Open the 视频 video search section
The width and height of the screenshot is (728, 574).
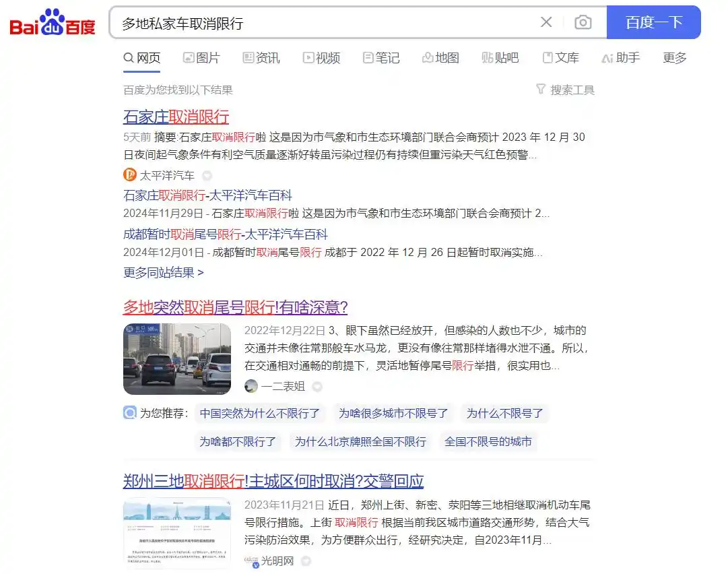pyautogui.click(x=321, y=58)
